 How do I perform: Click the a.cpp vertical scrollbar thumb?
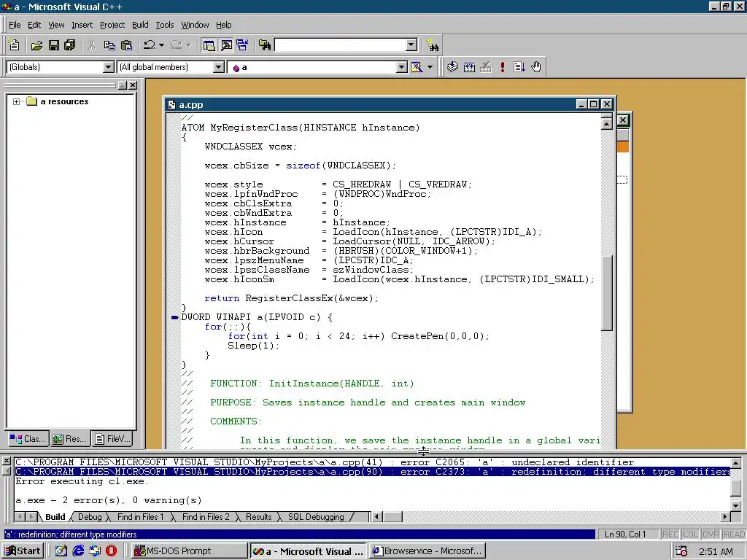(606, 293)
